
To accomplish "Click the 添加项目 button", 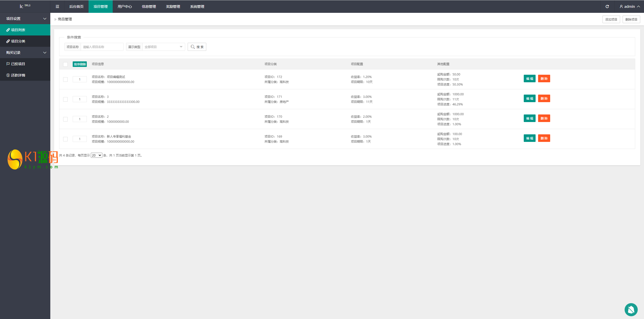I will point(611,19).
